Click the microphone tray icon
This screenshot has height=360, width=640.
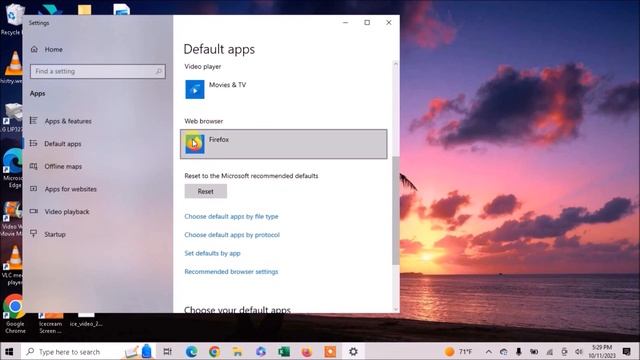coord(518,351)
